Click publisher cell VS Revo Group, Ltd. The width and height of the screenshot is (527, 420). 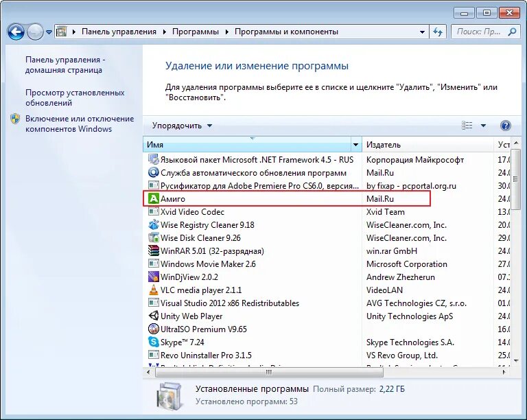click(x=402, y=355)
